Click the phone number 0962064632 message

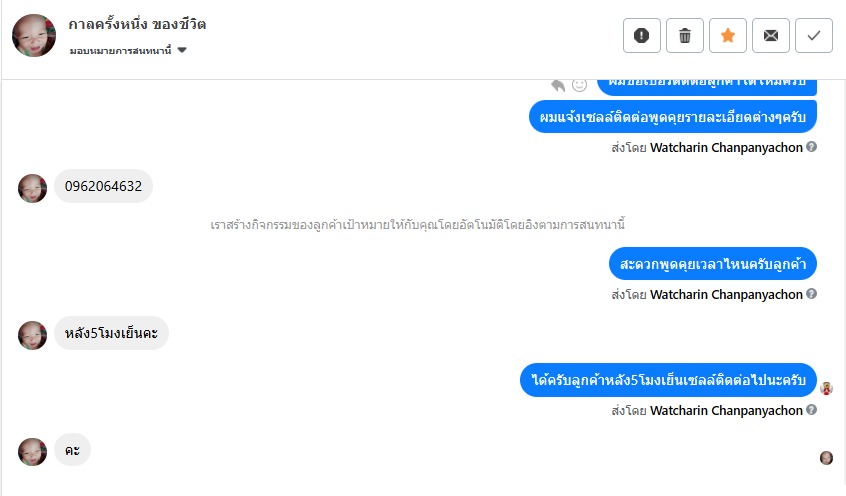(103, 186)
